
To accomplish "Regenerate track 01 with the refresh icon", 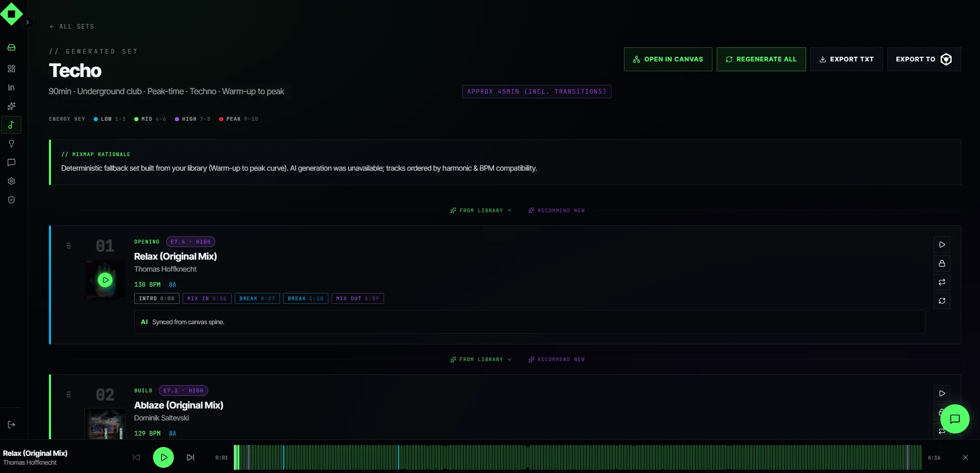I will [942, 301].
